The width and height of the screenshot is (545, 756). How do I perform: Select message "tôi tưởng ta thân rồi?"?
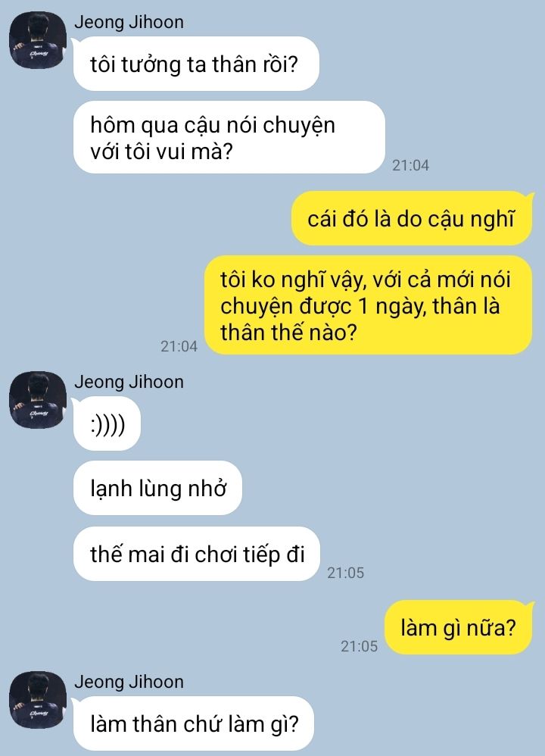(196, 64)
